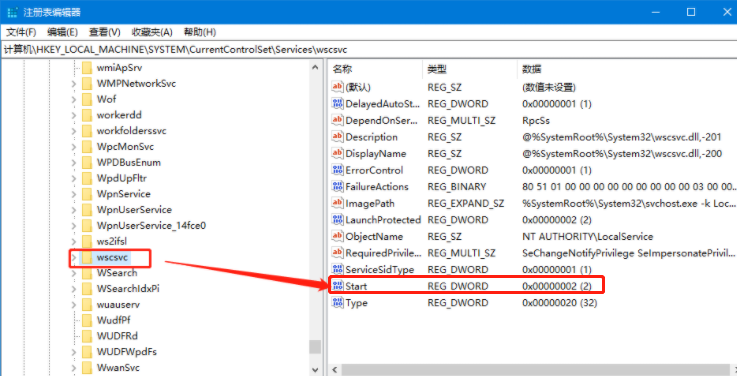Expand the WMPNetworkSvc registry key
737x376 pixels.
coord(74,84)
